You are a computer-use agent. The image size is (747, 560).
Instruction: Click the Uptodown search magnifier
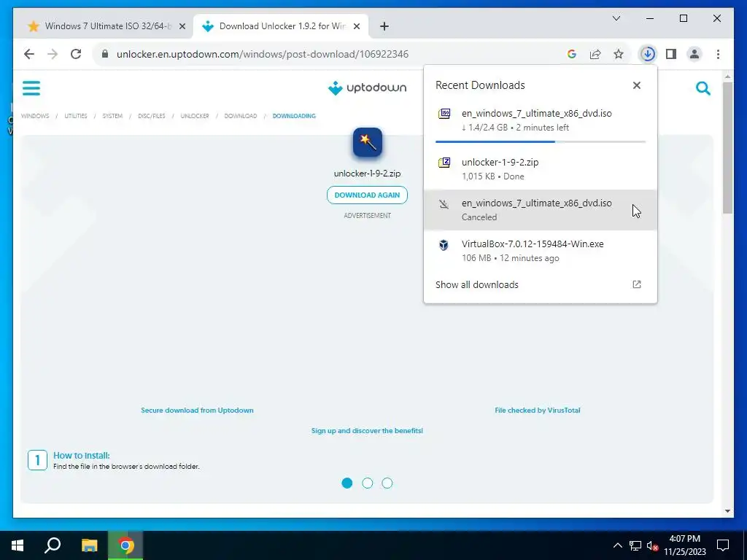pos(703,88)
